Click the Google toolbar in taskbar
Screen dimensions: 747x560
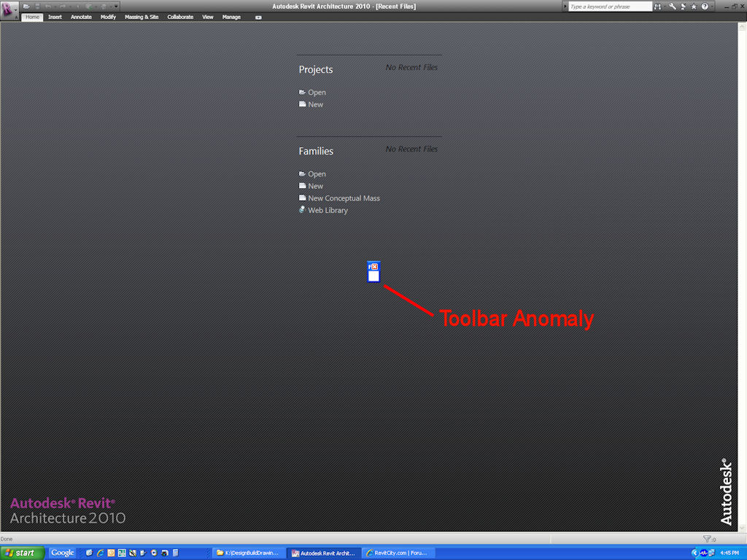63,553
